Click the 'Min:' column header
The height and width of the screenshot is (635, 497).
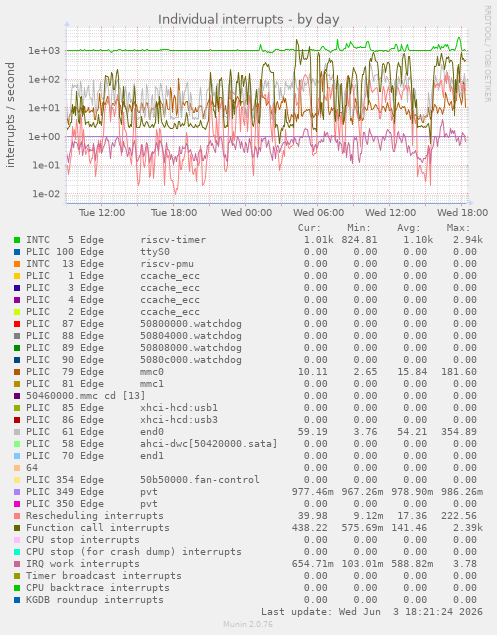pyautogui.click(x=359, y=228)
